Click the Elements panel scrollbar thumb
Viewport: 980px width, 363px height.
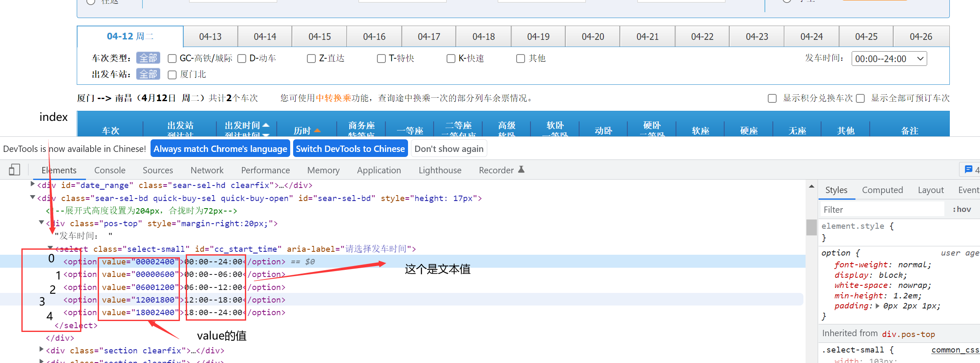pos(811,227)
